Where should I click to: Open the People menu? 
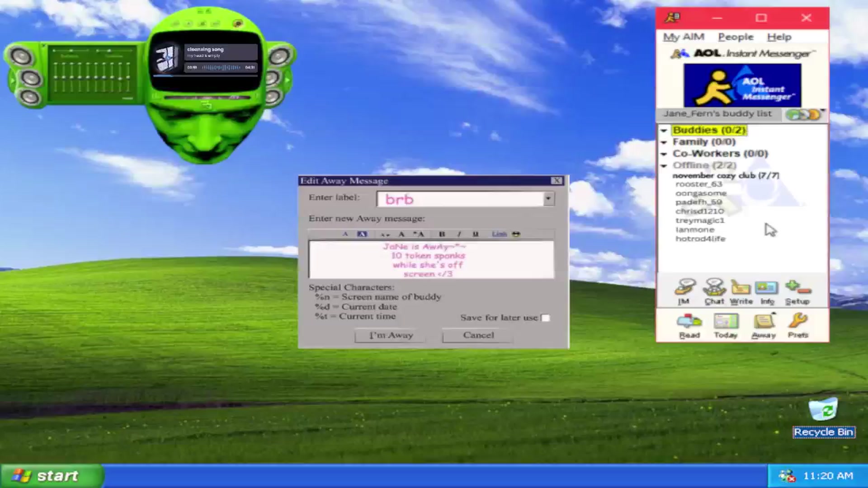coord(736,37)
